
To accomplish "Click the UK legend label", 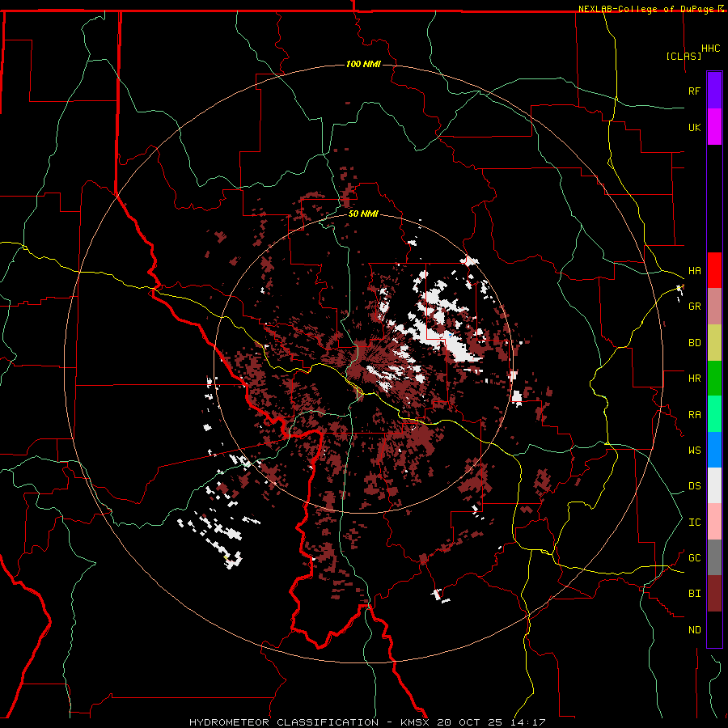I will point(694,127).
